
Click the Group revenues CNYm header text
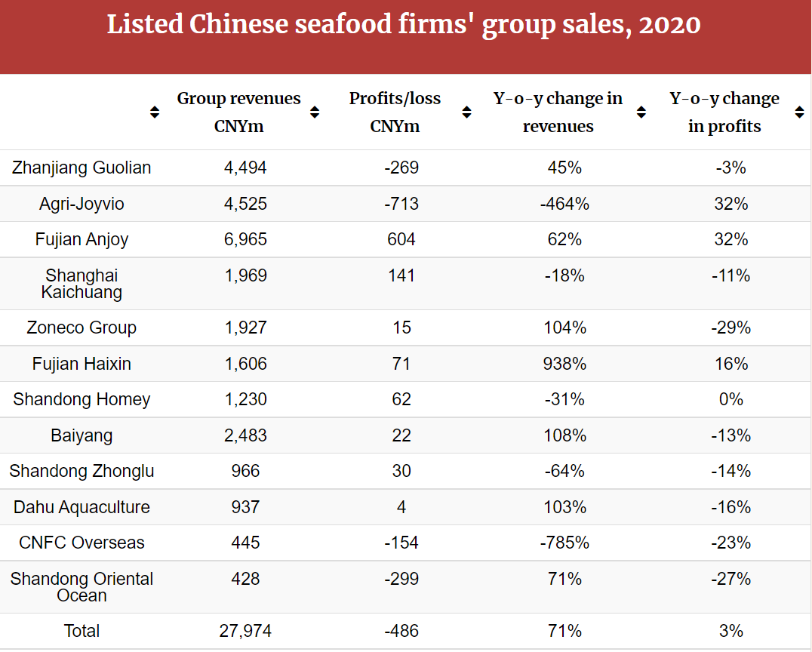click(238, 112)
